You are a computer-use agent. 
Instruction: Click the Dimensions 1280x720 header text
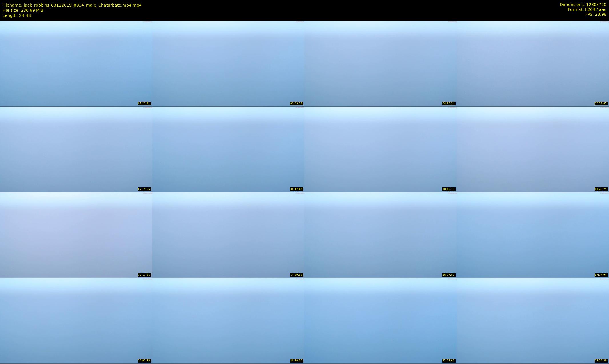point(583,5)
